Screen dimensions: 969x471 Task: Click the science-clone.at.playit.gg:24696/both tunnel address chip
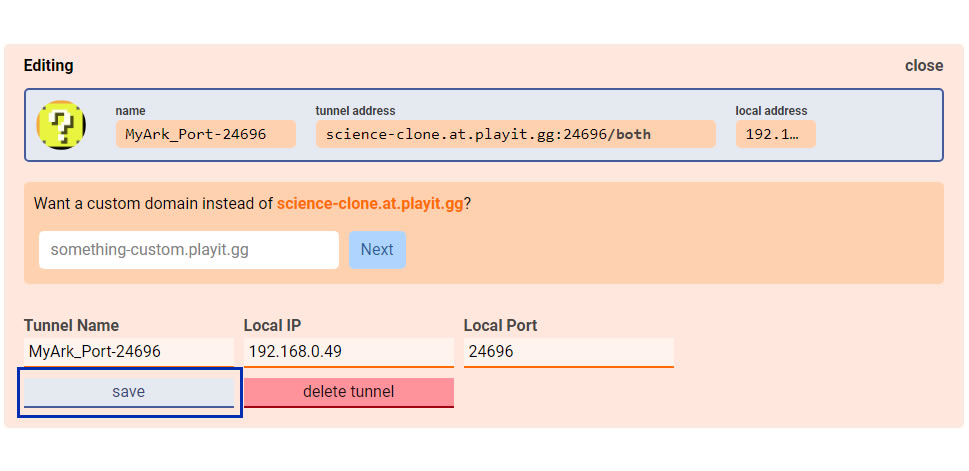tap(515, 134)
